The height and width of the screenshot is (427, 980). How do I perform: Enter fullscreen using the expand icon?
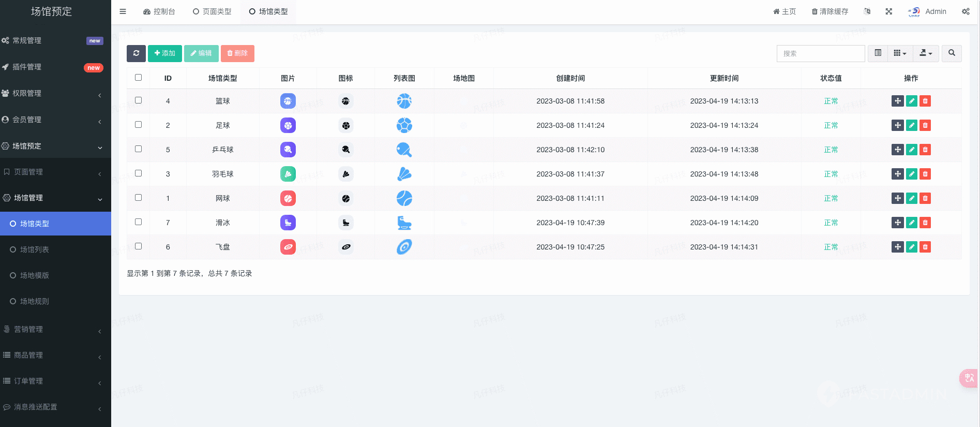(x=888, y=11)
